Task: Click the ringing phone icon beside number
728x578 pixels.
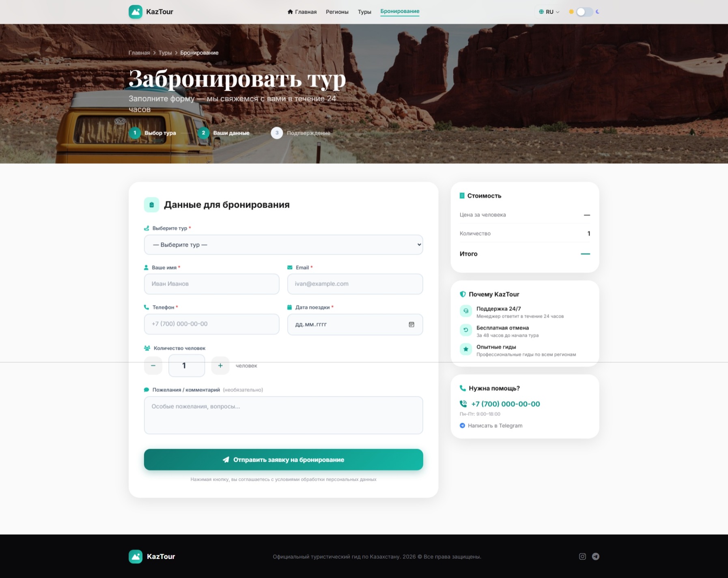Action: click(x=463, y=404)
